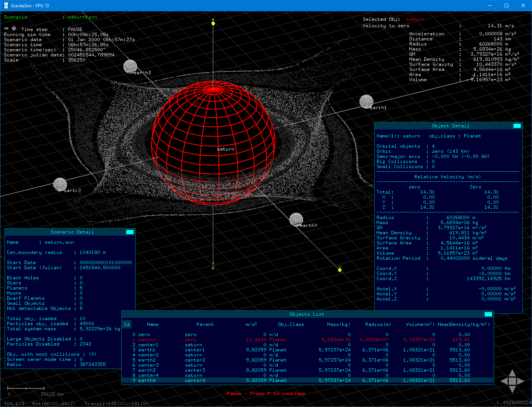The width and height of the screenshot is (532, 407).
Task: Select center2 row in Objects List
Action: coord(307,355)
